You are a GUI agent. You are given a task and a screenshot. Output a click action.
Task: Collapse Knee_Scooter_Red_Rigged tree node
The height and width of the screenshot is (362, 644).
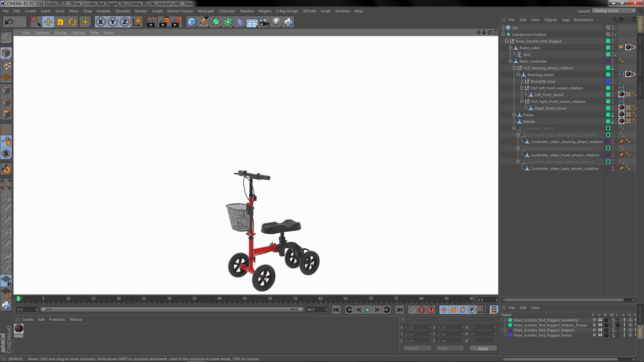coord(507,41)
